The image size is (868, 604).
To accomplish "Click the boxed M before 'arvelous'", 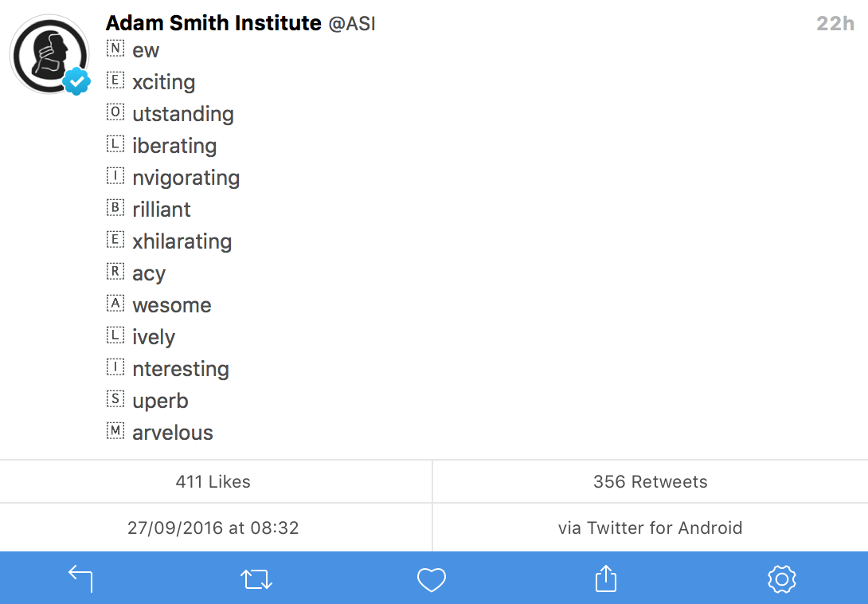I will (115, 432).
